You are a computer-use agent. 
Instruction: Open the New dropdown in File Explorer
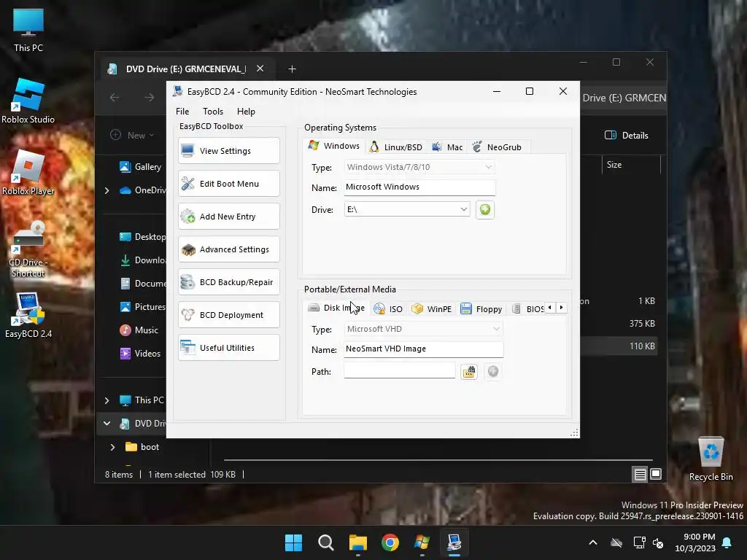133,135
